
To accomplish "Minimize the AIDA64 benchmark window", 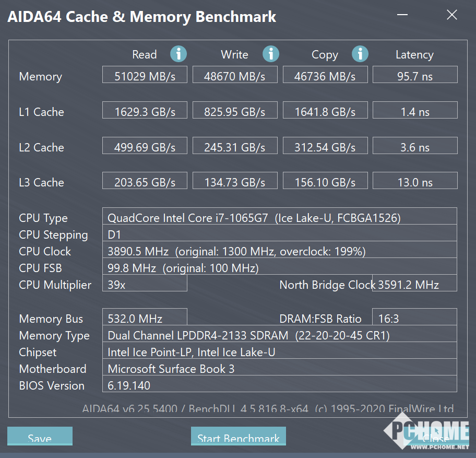I will pyautogui.click(x=402, y=15).
